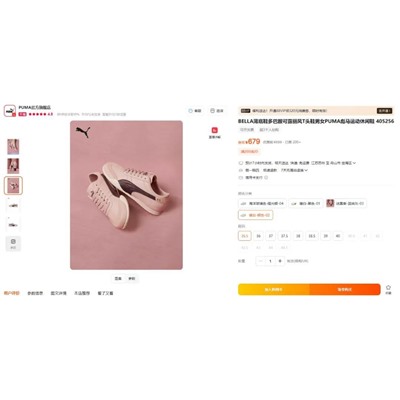400x400 pixels.
Task: Click the PUMA store logo icon
Action: pyautogui.click(x=10, y=111)
